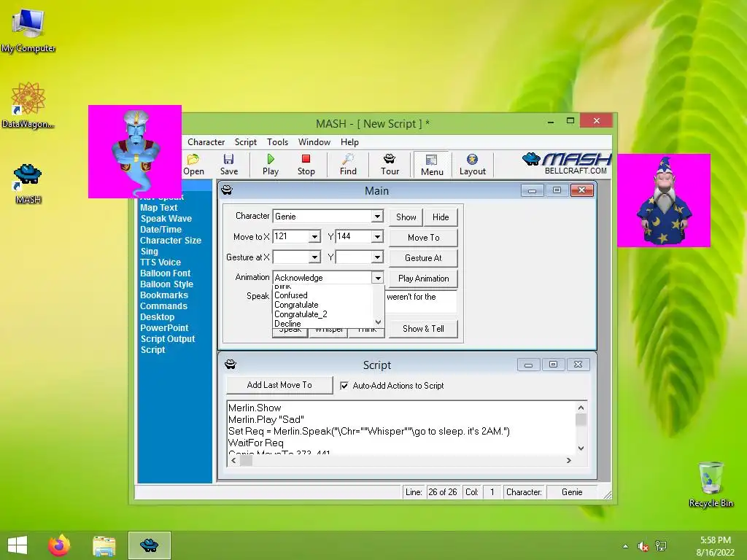Launch the Tour hat icon
Viewport: 747px width, 560px height.
click(390, 164)
